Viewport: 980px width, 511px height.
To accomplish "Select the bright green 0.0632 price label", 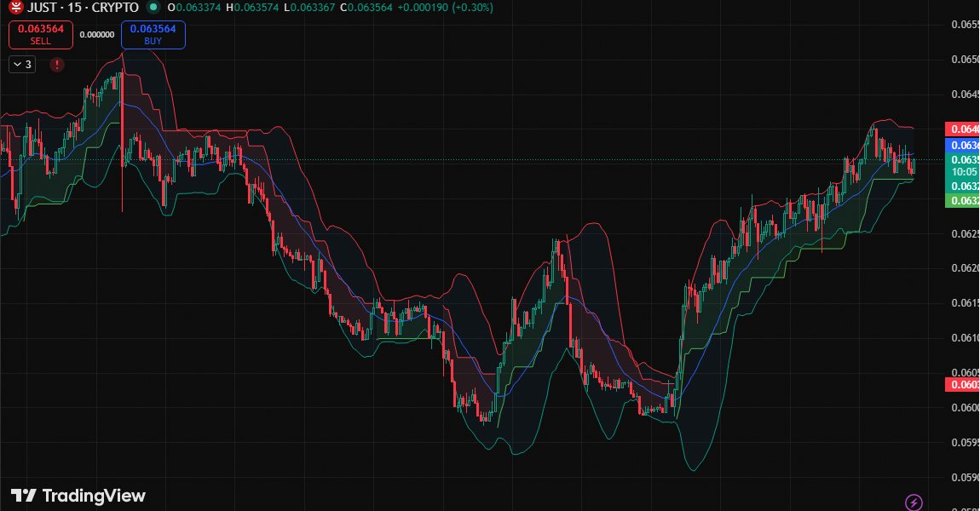I will pyautogui.click(x=962, y=200).
